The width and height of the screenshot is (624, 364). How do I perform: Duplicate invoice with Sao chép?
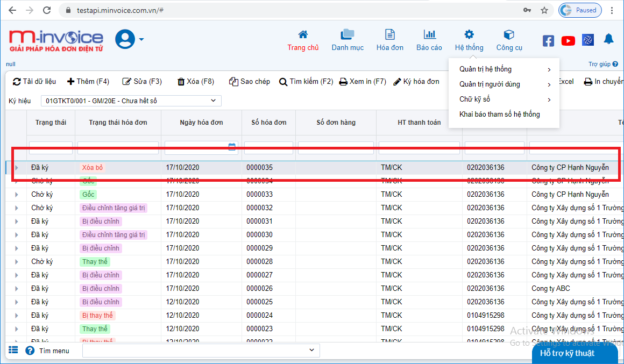pyautogui.click(x=250, y=82)
